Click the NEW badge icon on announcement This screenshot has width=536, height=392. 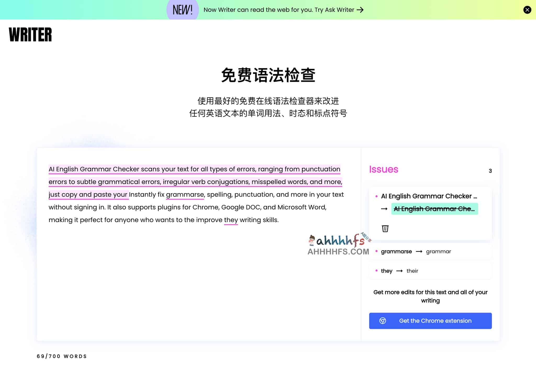tap(181, 10)
